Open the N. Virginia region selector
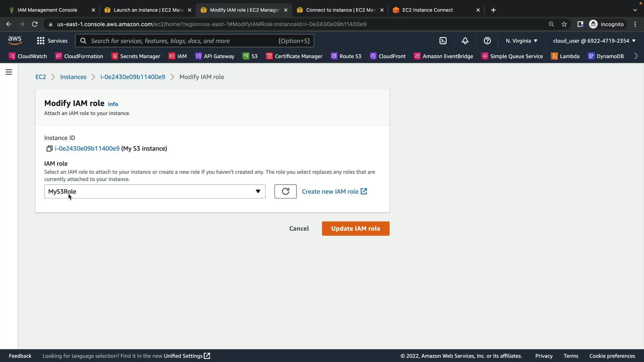The height and width of the screenshot is (362, 644). (521, 41)
